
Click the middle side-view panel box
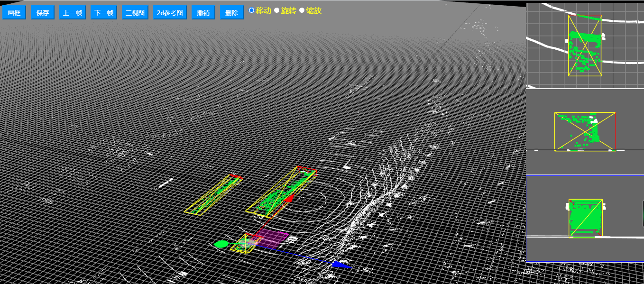(x=585, y=132)
